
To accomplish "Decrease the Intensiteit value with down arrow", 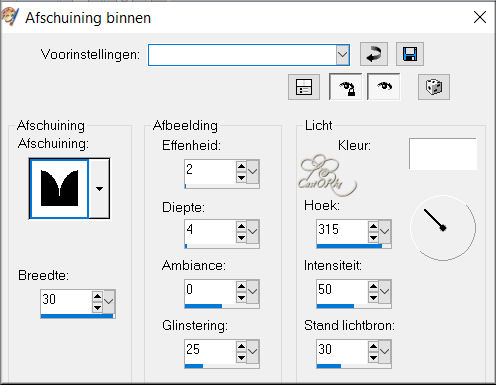I will [x=373, y=297].
